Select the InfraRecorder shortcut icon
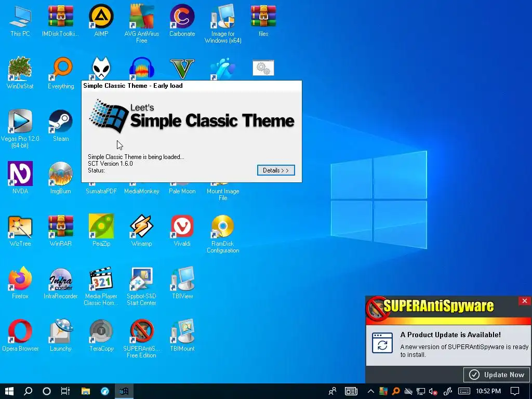532x399 pixels. pyautogui.click(x=60, y=278)
